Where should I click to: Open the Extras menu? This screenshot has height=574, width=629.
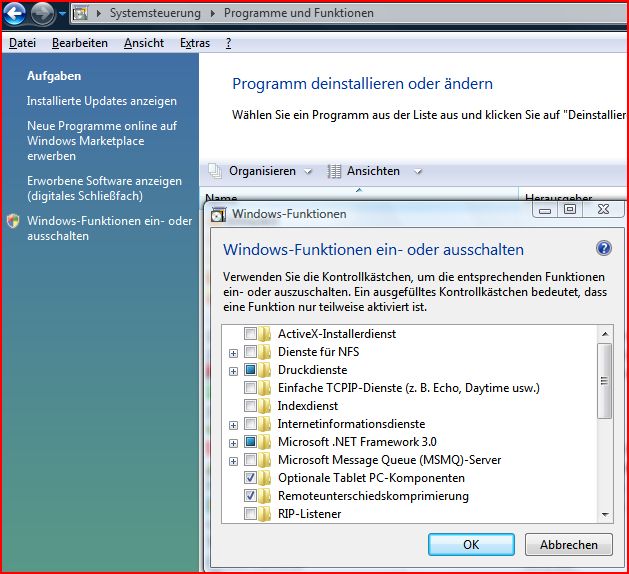tap(195, 43)
